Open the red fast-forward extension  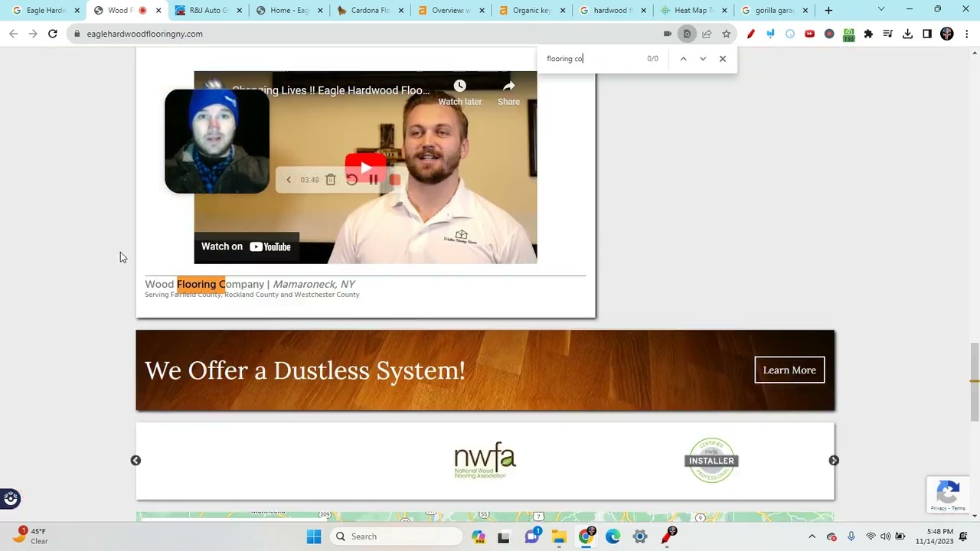(809, 34)
